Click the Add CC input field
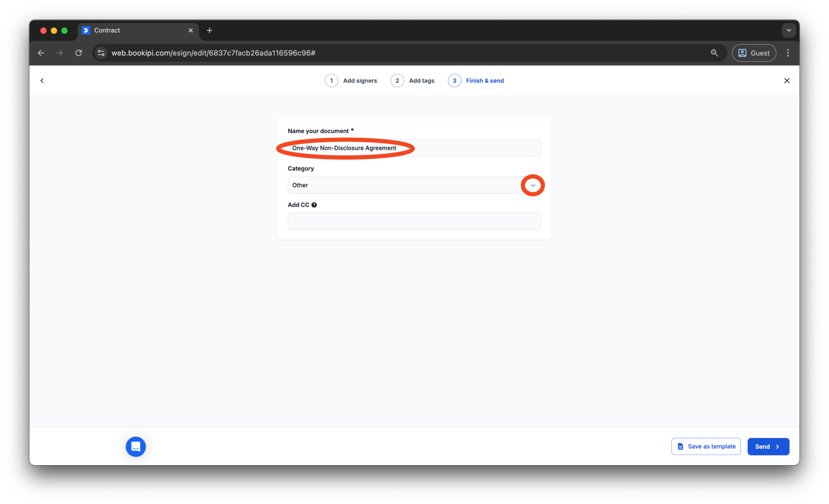Screen dimensions: 829x504 [x=414, y=221]
